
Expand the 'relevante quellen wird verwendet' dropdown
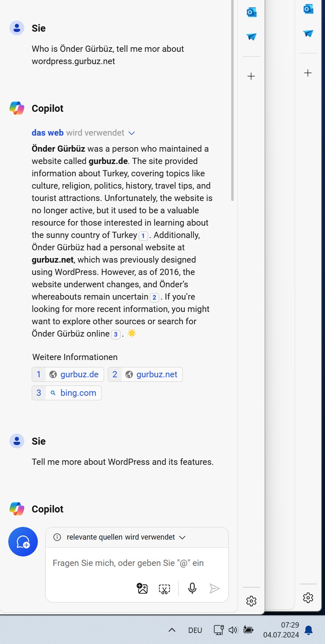(183, 537)
